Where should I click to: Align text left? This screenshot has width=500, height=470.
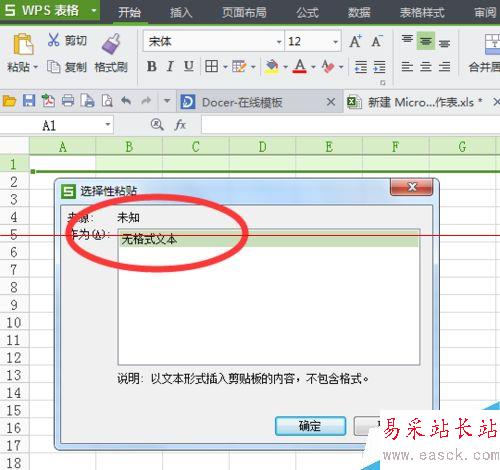407,67
